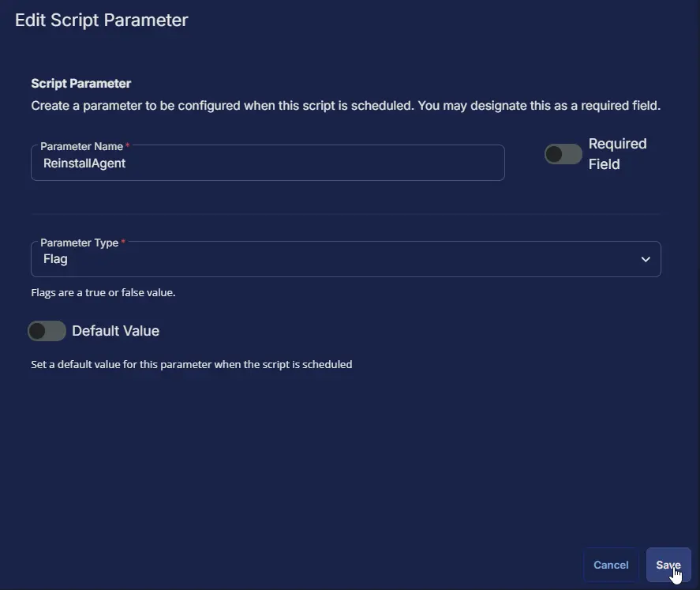Click the 'Create a parameter to be configured' description

coord(346,106)
